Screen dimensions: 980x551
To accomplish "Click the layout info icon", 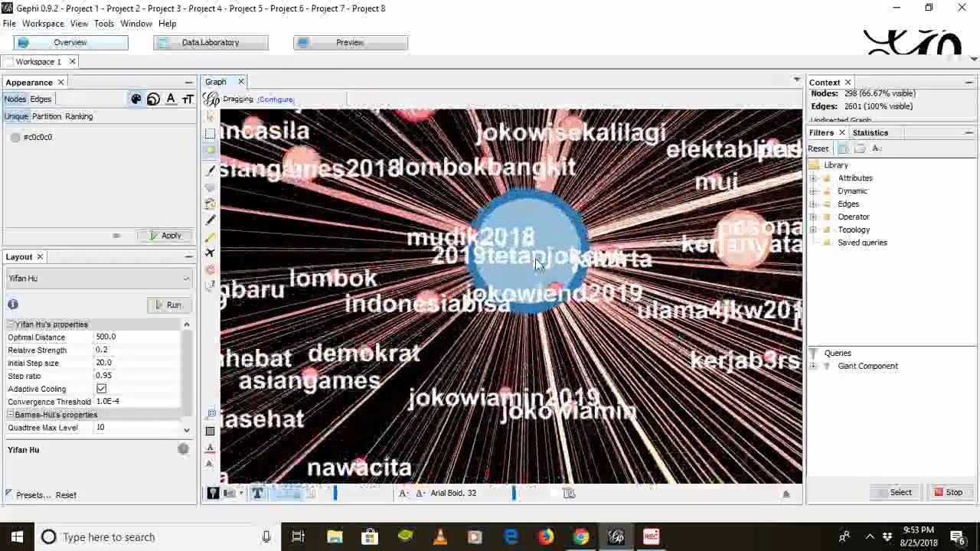I will pyautogui.click(x=13, y=305).
